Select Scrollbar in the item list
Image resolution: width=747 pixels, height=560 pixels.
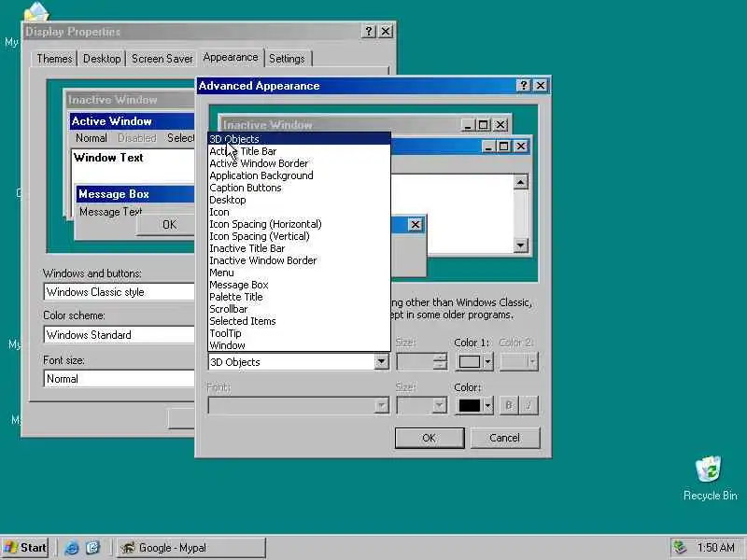[x=299, y=309]
